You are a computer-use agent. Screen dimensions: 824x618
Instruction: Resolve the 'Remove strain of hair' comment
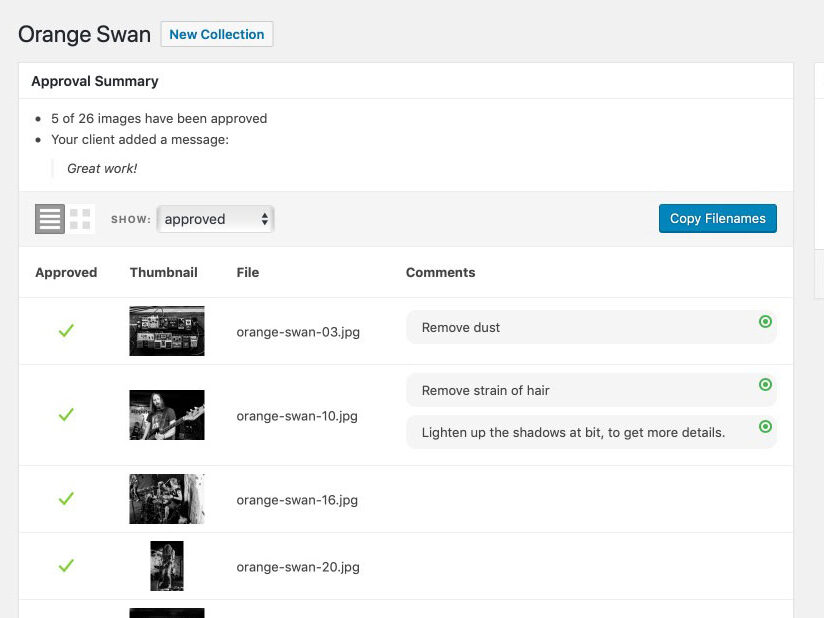click(x=765, y=385)
